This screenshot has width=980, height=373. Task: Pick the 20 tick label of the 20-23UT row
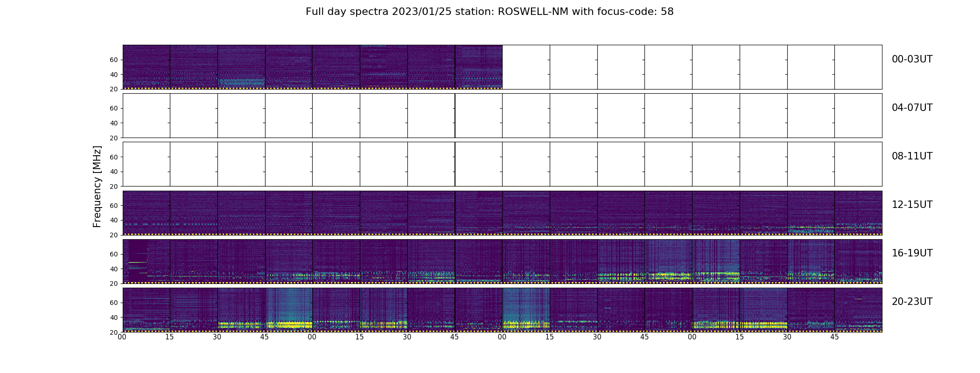pos(114,332)
